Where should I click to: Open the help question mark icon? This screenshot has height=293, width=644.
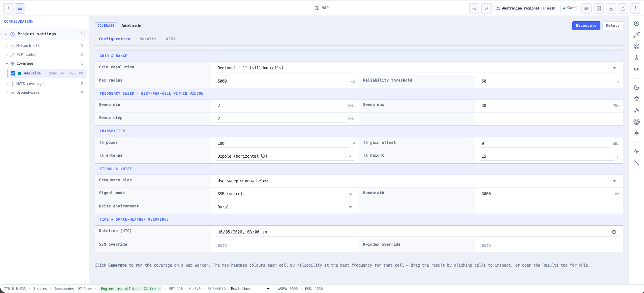[635, 8]
